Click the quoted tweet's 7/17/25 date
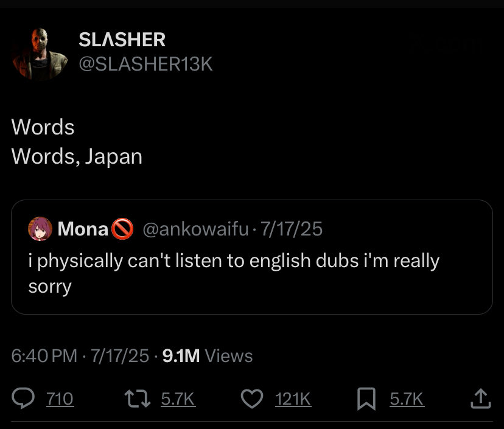The height and width of the screenshot is (429, 504). (291, 229)
